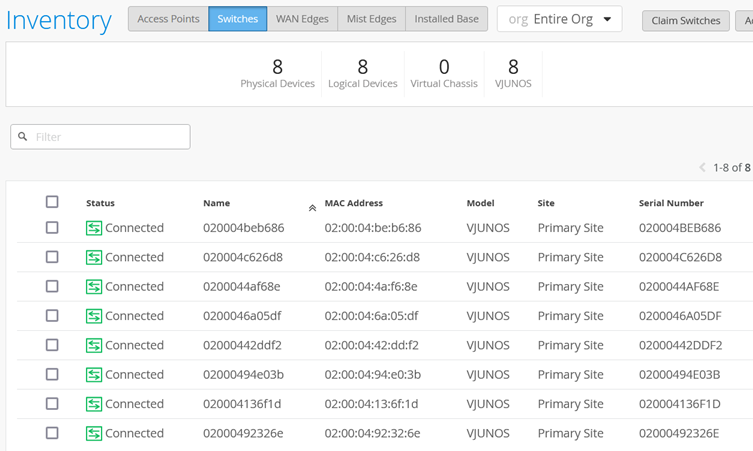753x451 pixels.
Task: Click the search magnifier icon in Filter
Action: click(x=24, y=137)
